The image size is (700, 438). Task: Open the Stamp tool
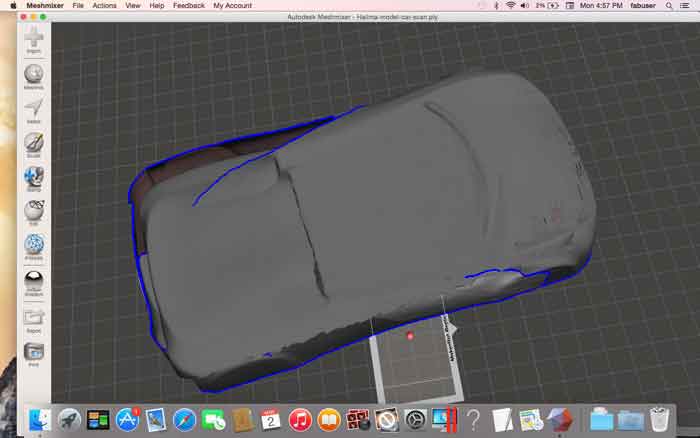[34, 179]
